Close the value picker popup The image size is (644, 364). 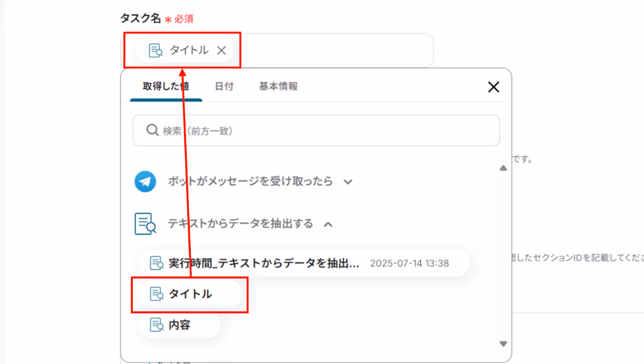coord(493,87)
